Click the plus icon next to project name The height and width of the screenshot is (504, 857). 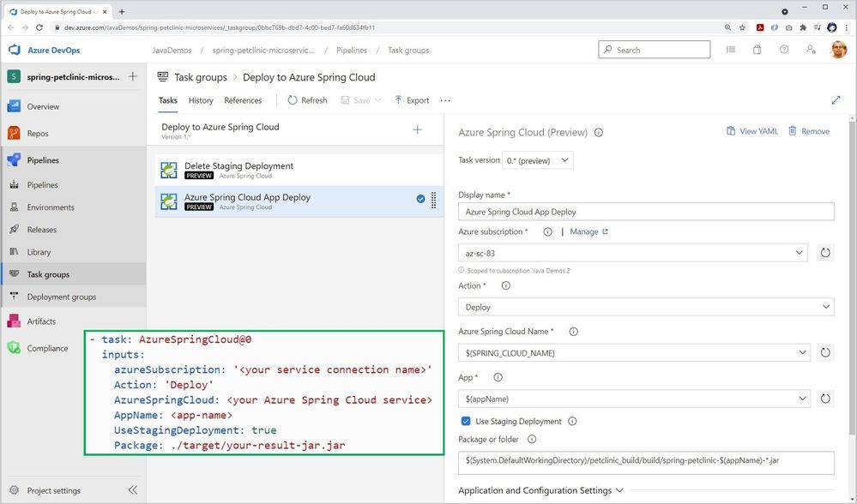tap(133, 76)
